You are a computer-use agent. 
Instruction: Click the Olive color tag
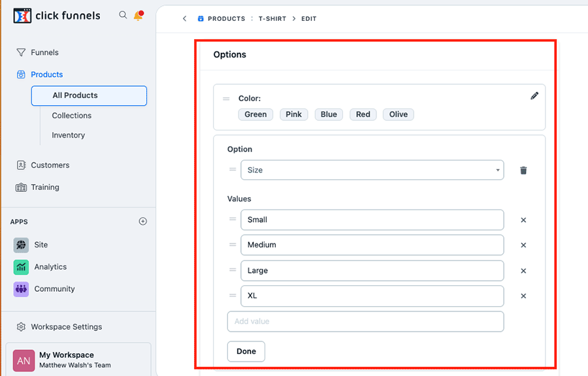pos(399,115)
